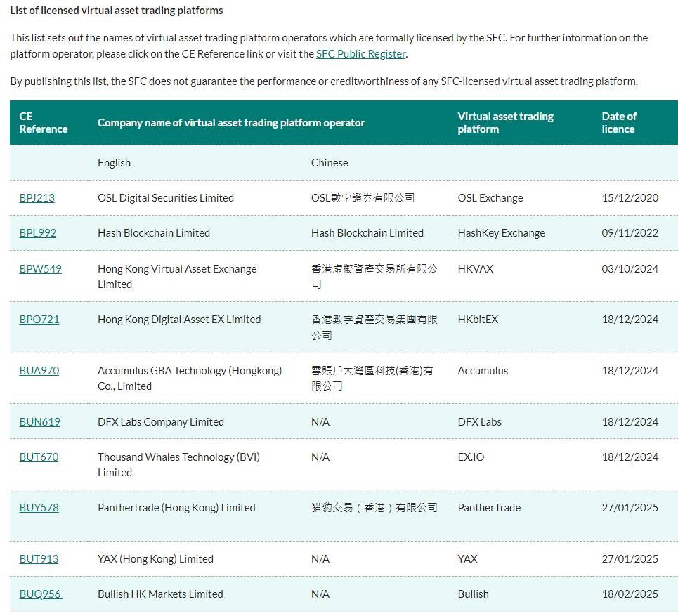Click platform name 'DFX Labs'

pyautogui.click(x=480, y=422)
